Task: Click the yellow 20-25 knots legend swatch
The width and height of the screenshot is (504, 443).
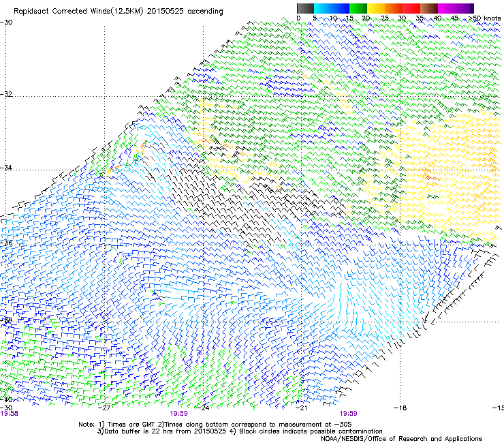Action: tap(376, 8)
